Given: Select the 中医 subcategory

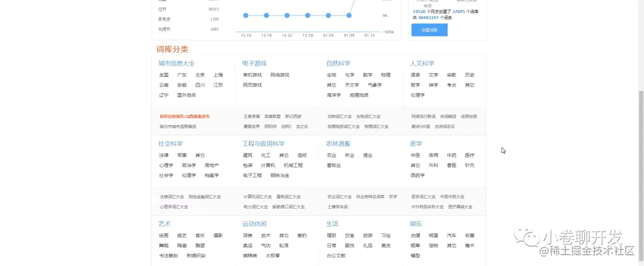Looking at the screenshot, I should 415,156.
